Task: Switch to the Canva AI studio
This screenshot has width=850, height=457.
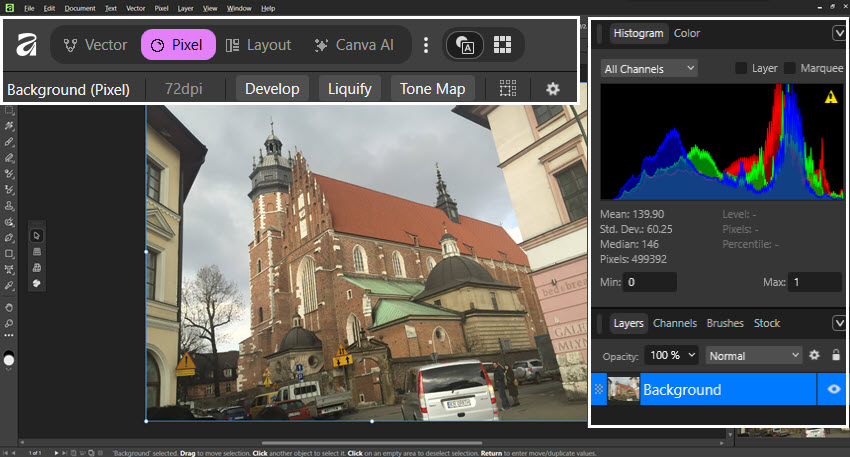Action: coord(355,45)
